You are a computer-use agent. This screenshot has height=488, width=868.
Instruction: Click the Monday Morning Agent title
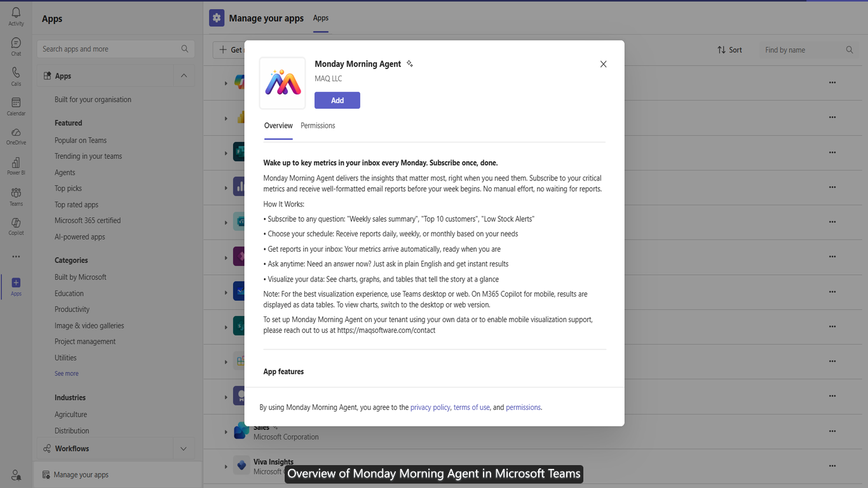pos(358,64)
